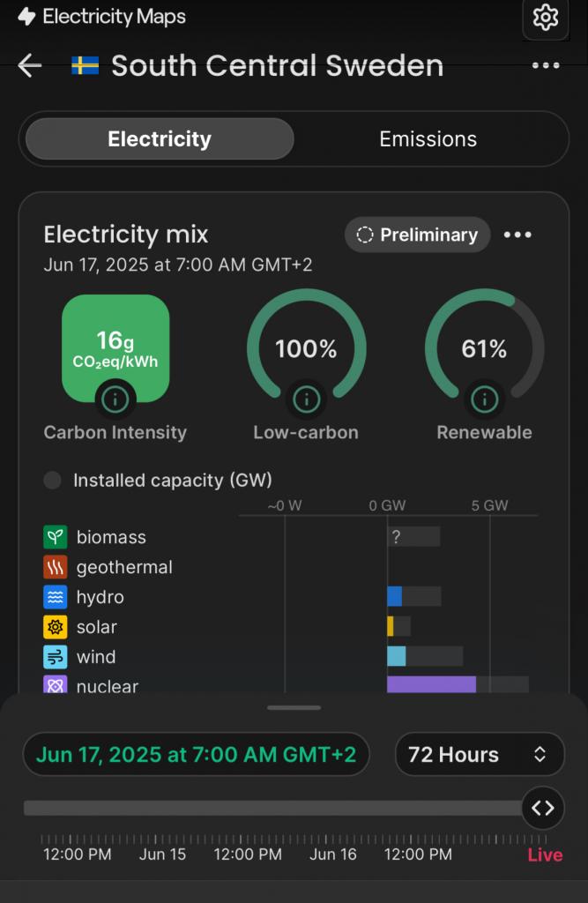Click the Preliminary data badge
The image size is (588, 903).
(417, 235)
